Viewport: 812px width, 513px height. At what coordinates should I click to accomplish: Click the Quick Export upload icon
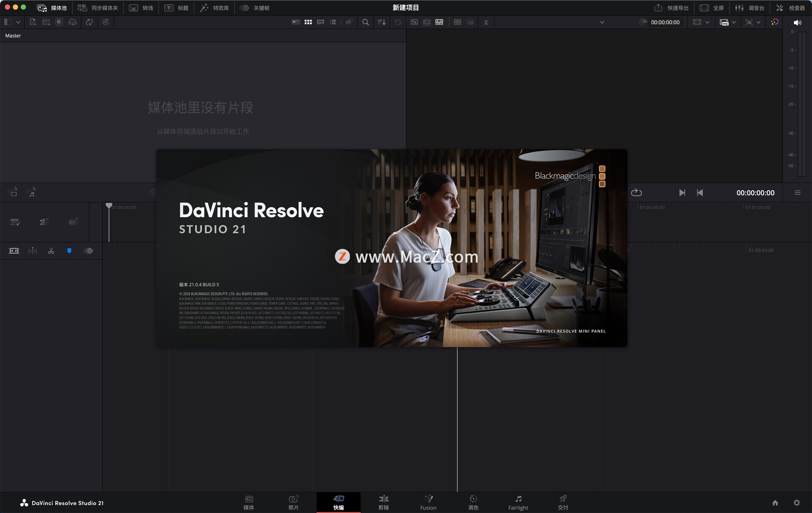click(658, 8)
